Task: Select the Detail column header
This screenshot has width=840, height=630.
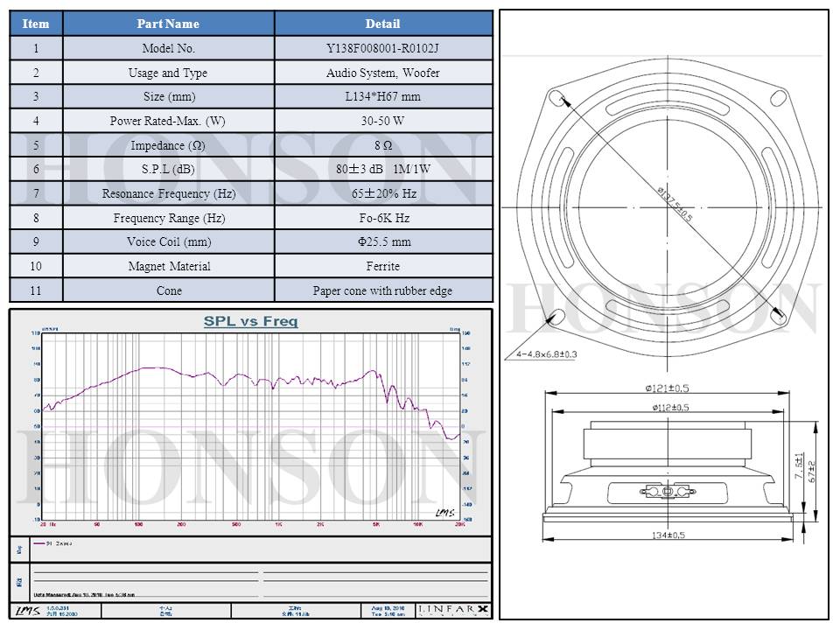Action: (382, 24)
